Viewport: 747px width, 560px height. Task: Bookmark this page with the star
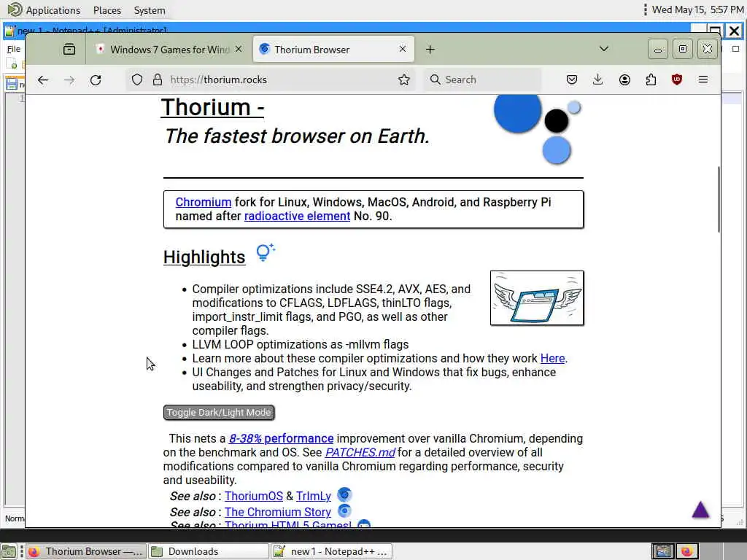404,79
